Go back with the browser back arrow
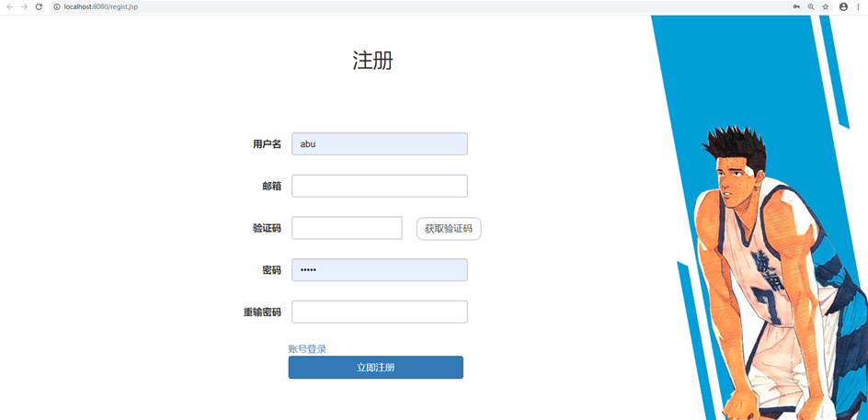 [9, 6]
